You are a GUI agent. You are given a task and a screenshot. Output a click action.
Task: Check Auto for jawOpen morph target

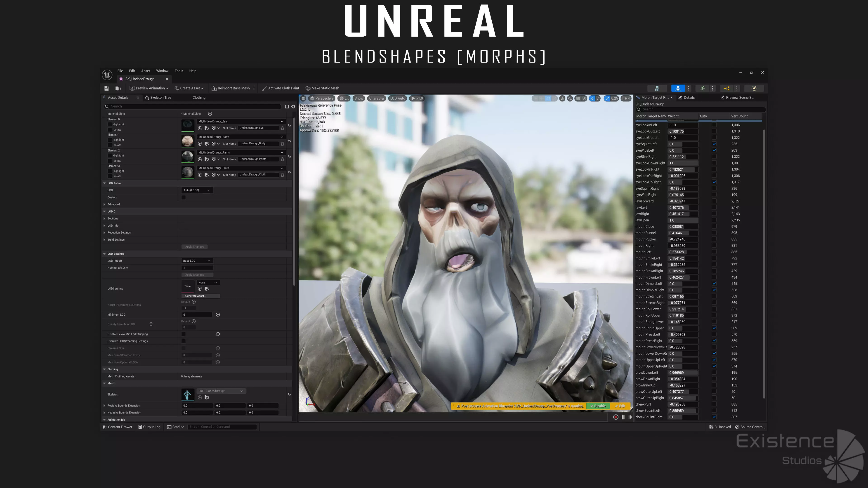pos(714,220)
